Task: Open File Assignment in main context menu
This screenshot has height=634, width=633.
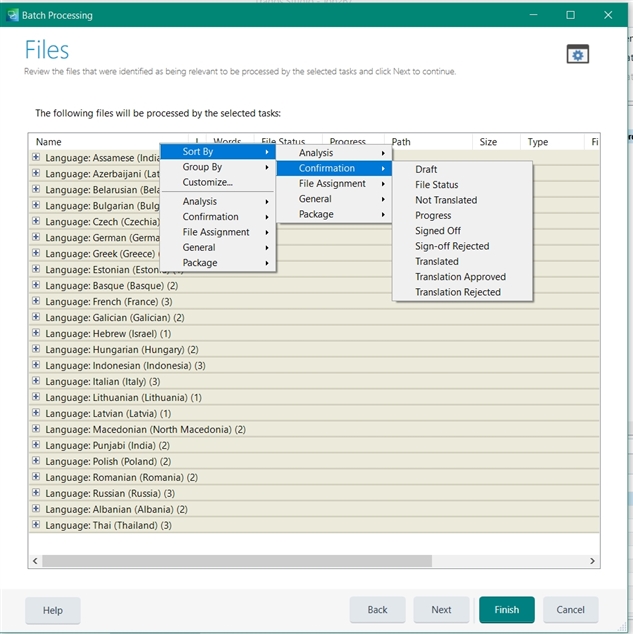Action: coord(218,232)
